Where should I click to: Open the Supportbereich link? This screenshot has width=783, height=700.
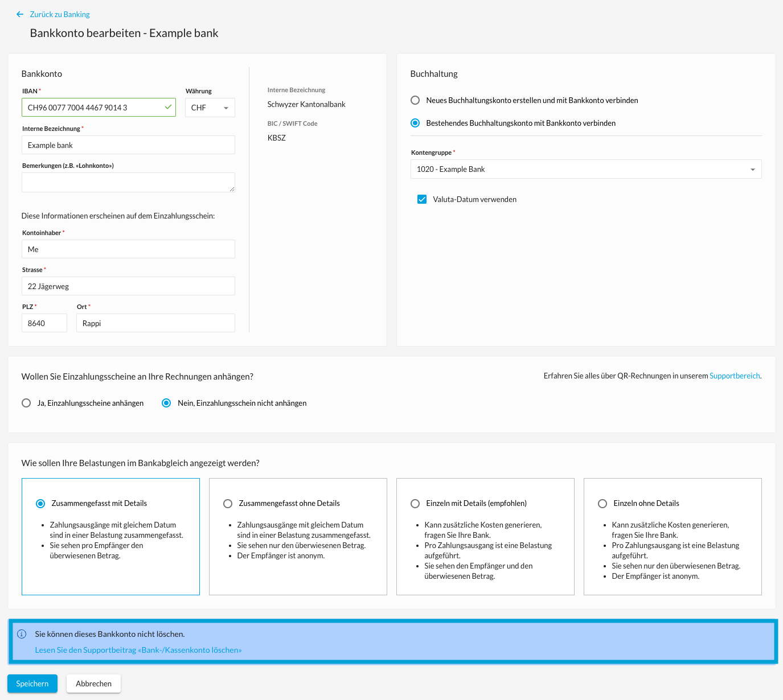tap(735, 376)
